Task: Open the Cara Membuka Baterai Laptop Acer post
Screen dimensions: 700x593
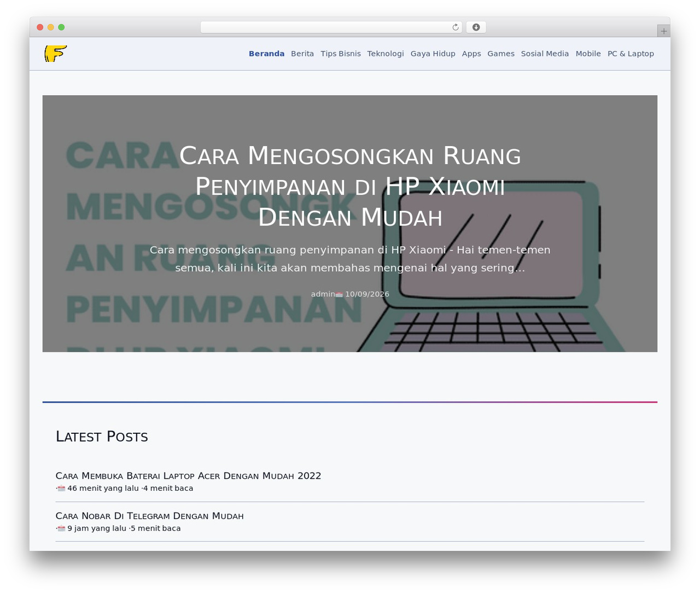Action: point(188,476)
